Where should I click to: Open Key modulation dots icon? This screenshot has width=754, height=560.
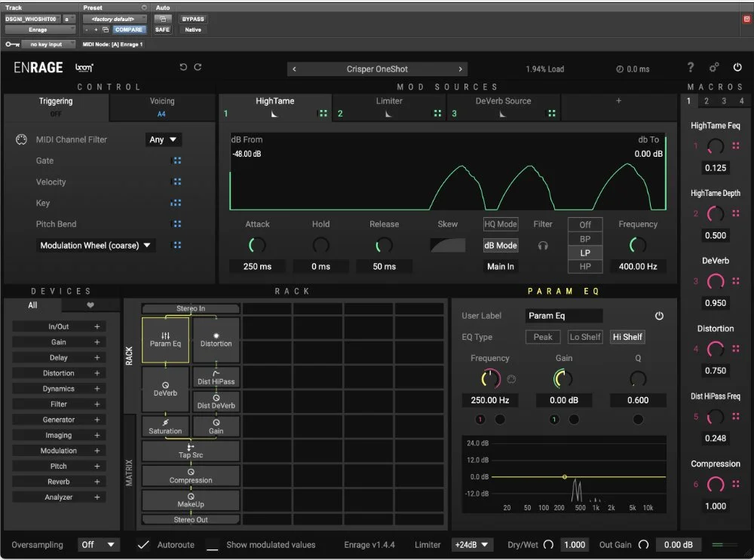[x=176, y=203]
